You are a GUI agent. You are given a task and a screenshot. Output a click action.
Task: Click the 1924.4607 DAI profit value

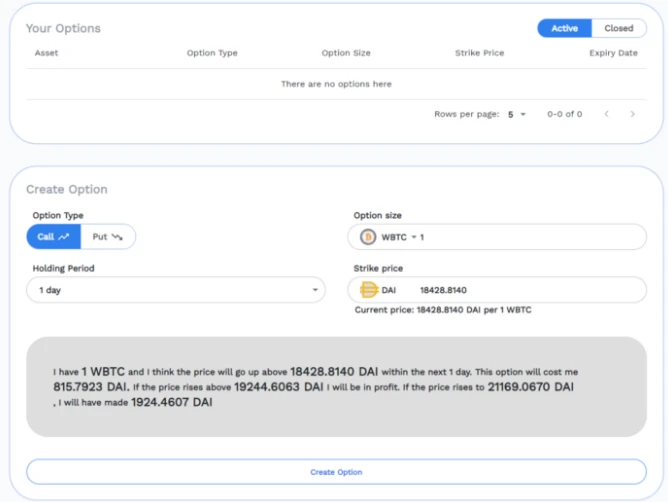click(x=172, y=402)
